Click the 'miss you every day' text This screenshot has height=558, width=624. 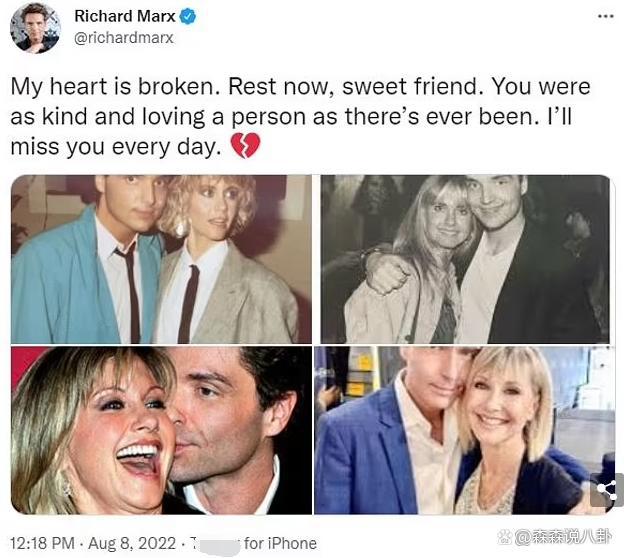tap(115, 146)
